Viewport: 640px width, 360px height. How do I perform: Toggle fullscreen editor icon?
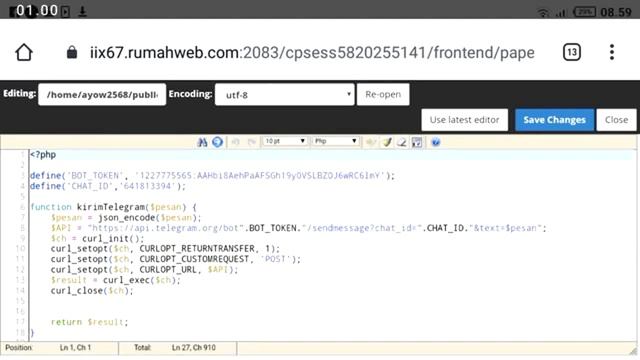pos(417,142)
